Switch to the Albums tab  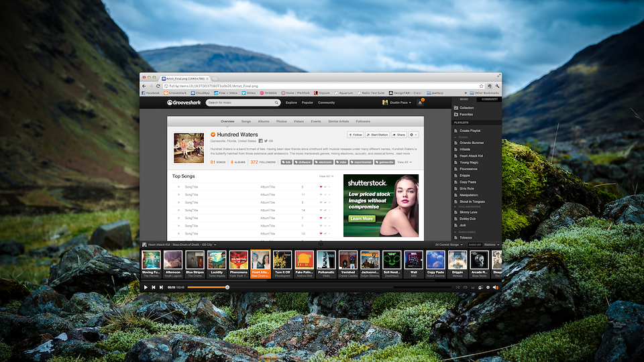264,121
